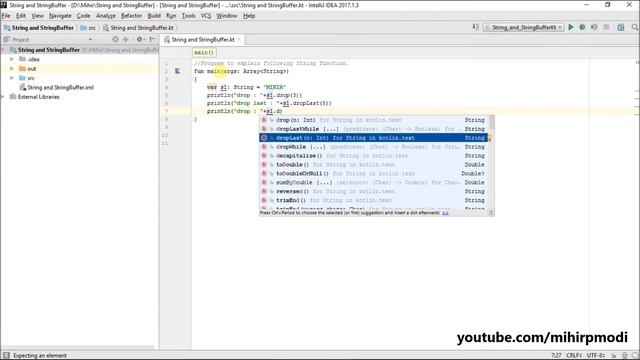Choose dropWhile completion suggestion
The height and width of the screenshot is (360, 640).
point(374,147)
